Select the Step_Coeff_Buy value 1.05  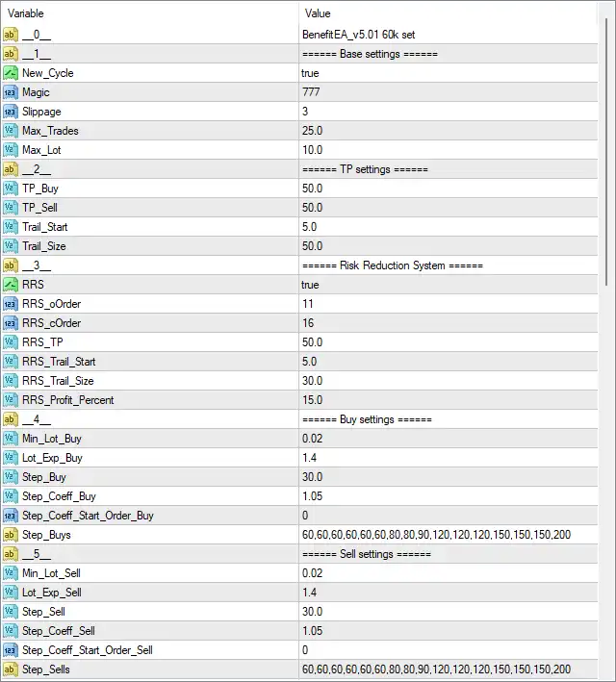pyautogui.click(x=313, y=496)
